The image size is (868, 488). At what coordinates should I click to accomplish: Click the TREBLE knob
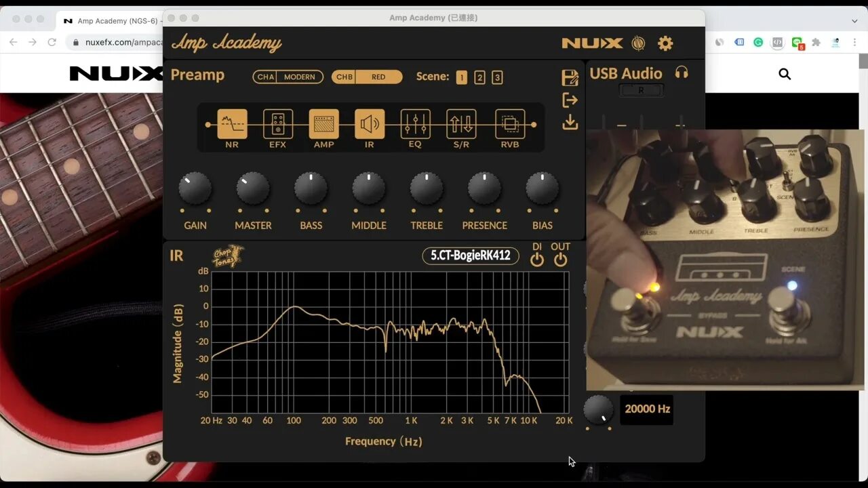pos(427,188)
